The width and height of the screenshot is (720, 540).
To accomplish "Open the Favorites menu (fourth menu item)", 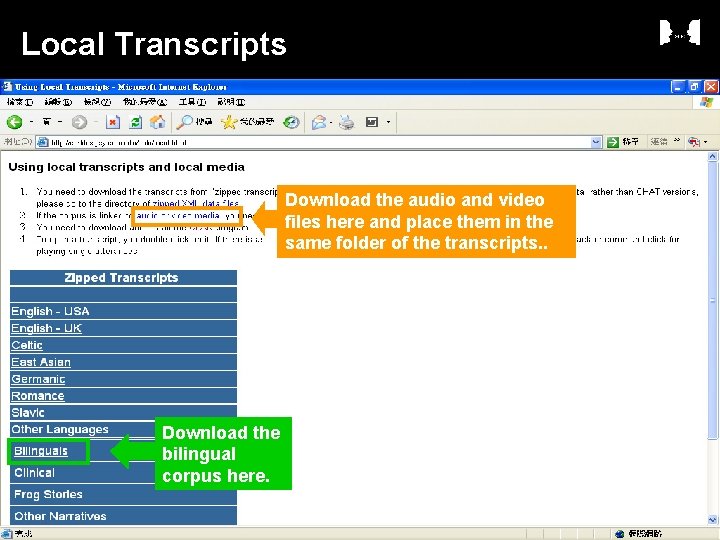I will point(145,102).
